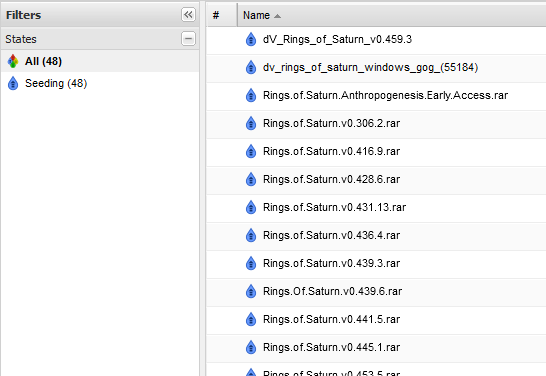Select torrent Rings.of.Saturn.v0.306.2.rar
The width and height of the screenshot is (546, 376).
coord(376,124)
